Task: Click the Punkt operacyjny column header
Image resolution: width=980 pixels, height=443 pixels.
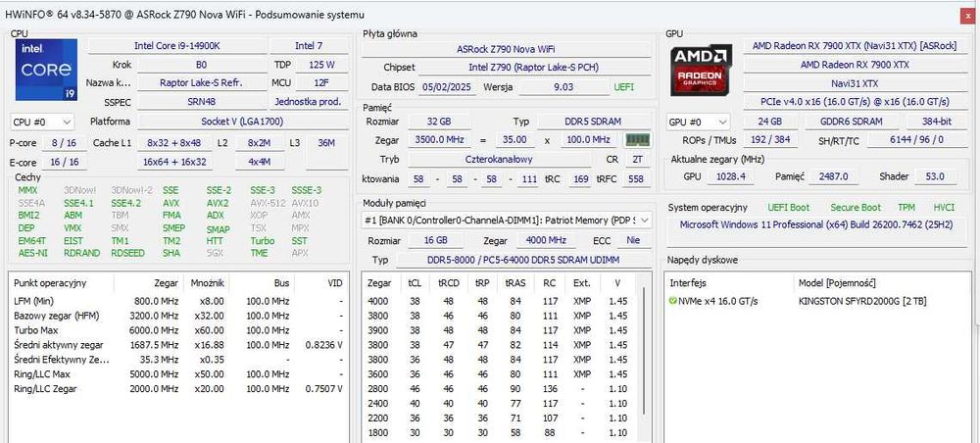Action: [x=51, y=282]
